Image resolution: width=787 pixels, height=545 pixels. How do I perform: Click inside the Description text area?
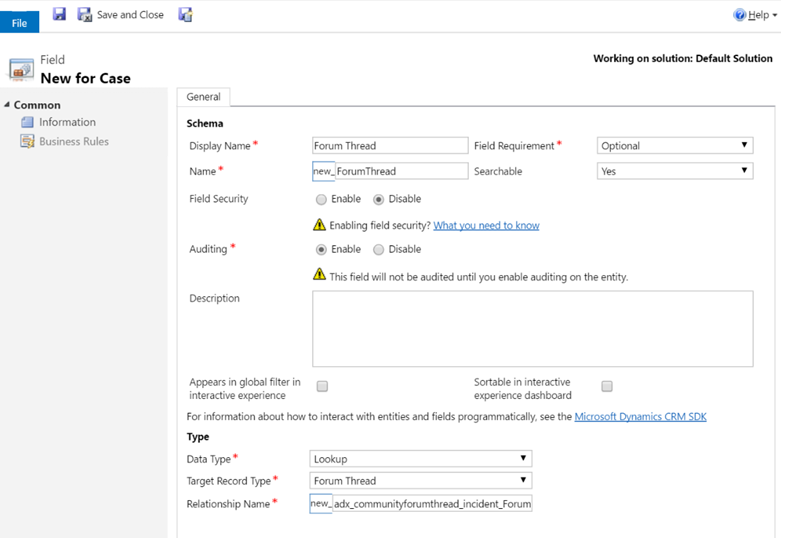(532, 328)
